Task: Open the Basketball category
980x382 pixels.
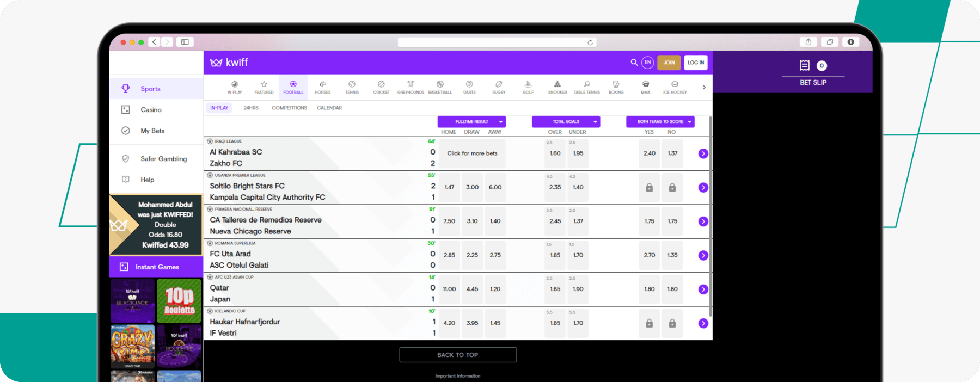Action: point(440,87)
